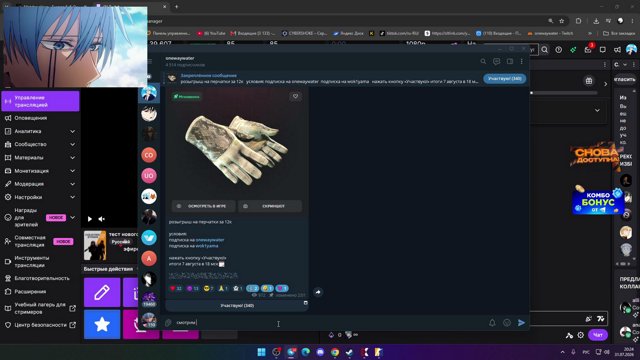Toggle the praying hands reaction

tap(223, 288)
